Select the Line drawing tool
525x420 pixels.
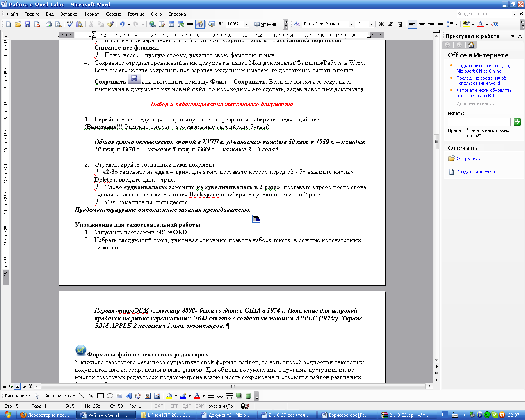pos(81,396)
